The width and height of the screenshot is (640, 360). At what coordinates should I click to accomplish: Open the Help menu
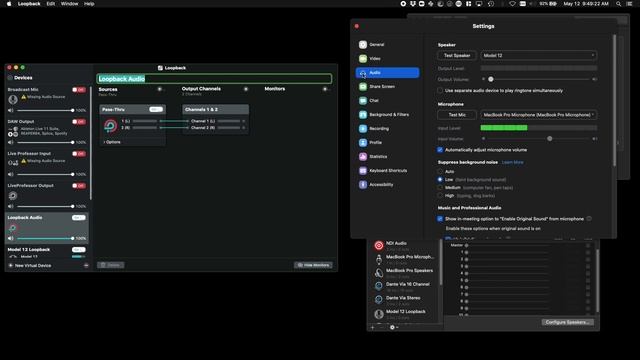click(89, 4)
